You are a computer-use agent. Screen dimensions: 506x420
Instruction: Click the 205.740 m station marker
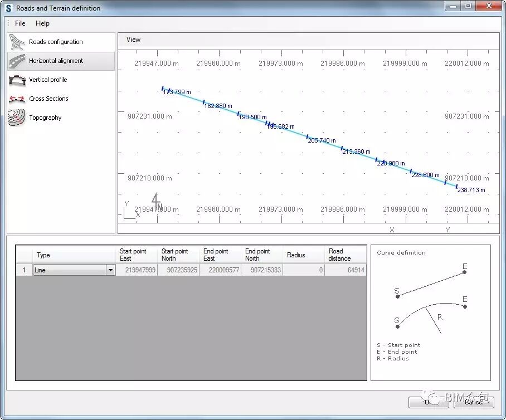308,136
